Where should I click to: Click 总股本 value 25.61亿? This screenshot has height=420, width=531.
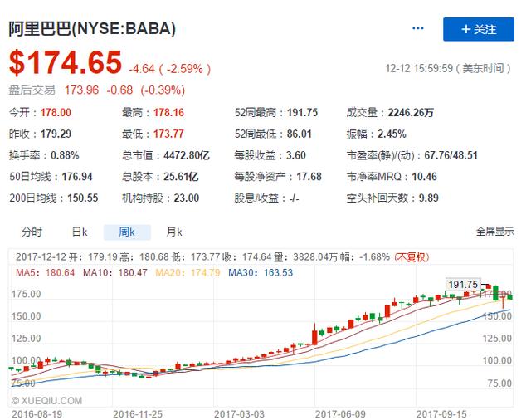coord(181,177)
